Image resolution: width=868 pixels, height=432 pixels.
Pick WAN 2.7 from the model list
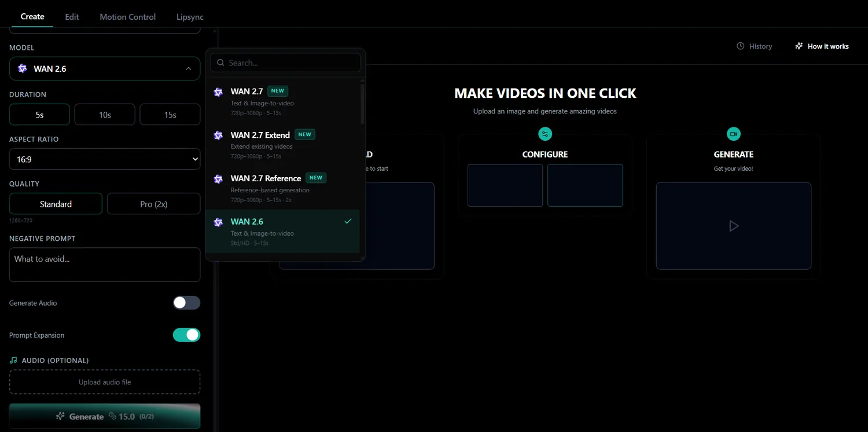coord(282,101)
